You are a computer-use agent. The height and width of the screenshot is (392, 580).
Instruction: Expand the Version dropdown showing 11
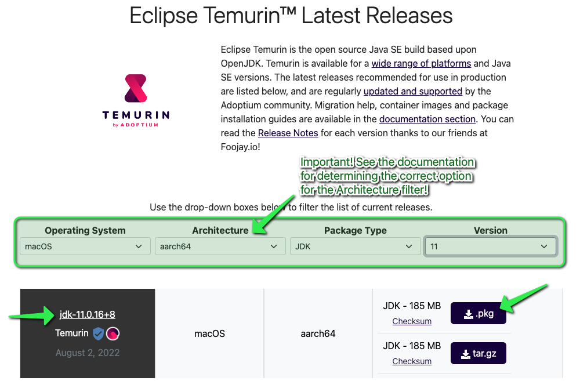coord(490,246)
